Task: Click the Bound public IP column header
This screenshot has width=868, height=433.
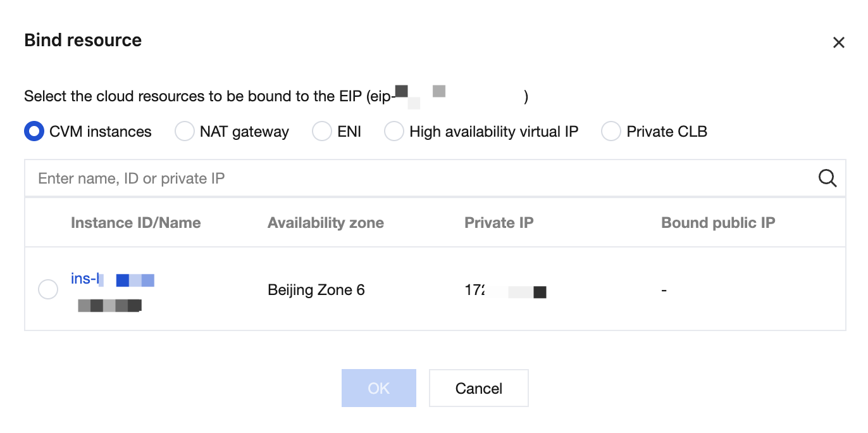Action: 718,223
